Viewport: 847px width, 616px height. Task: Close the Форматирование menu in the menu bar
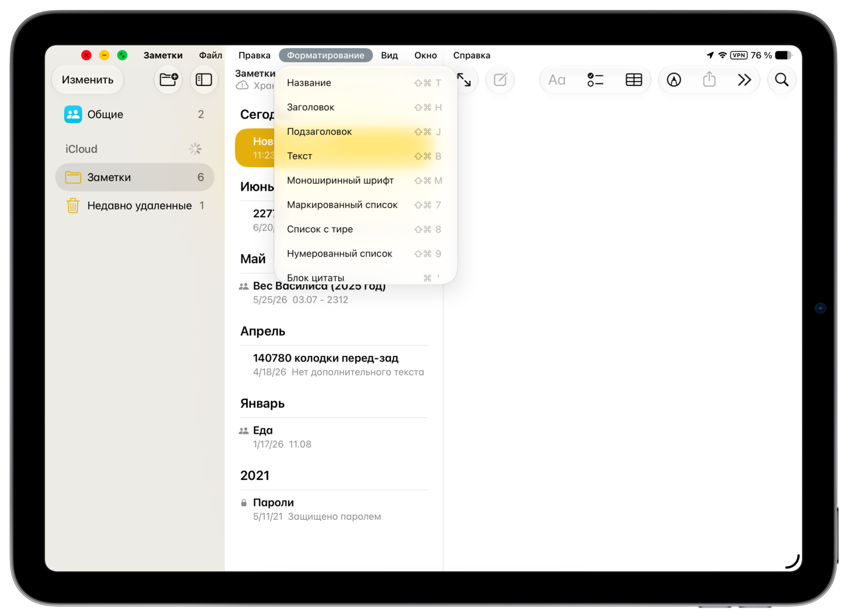pyautogui.click(x=325, y=55)
